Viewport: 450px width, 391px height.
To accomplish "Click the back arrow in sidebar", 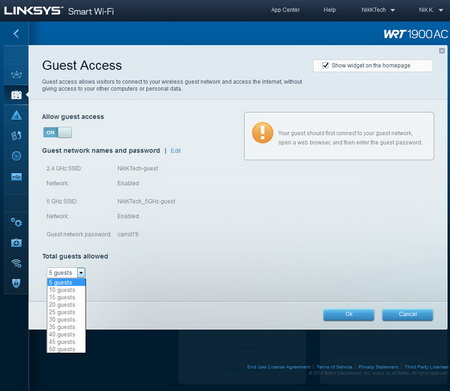I will click(x=16, y=33).
